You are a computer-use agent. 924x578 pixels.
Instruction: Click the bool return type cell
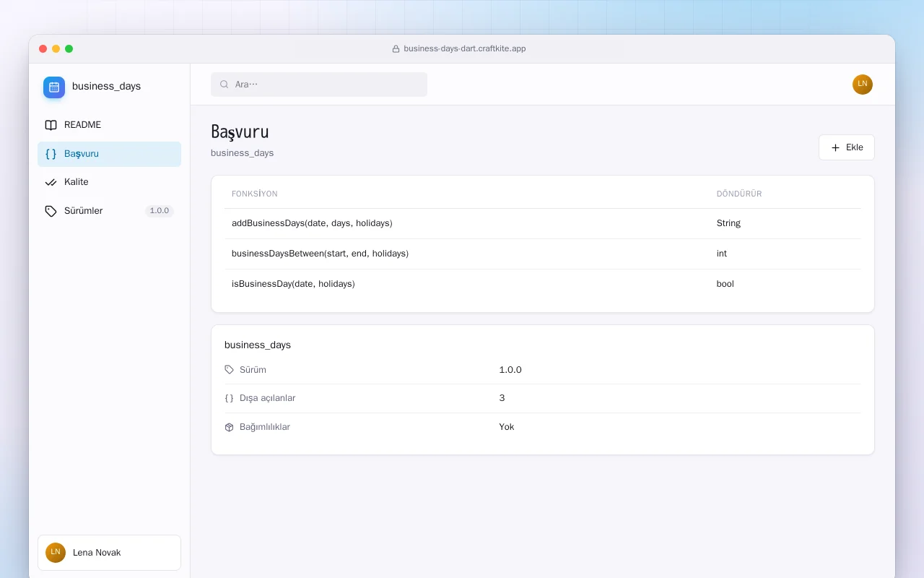(725, 284)
